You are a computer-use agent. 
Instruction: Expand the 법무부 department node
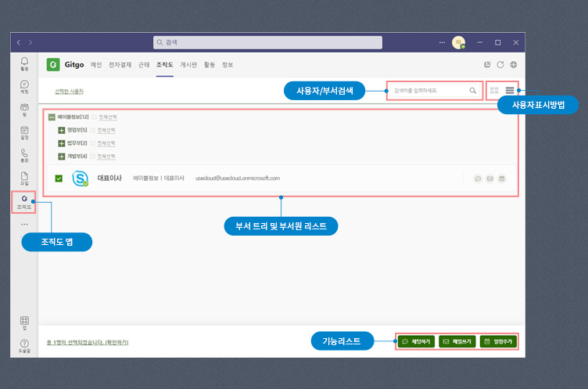pos(62,143)
